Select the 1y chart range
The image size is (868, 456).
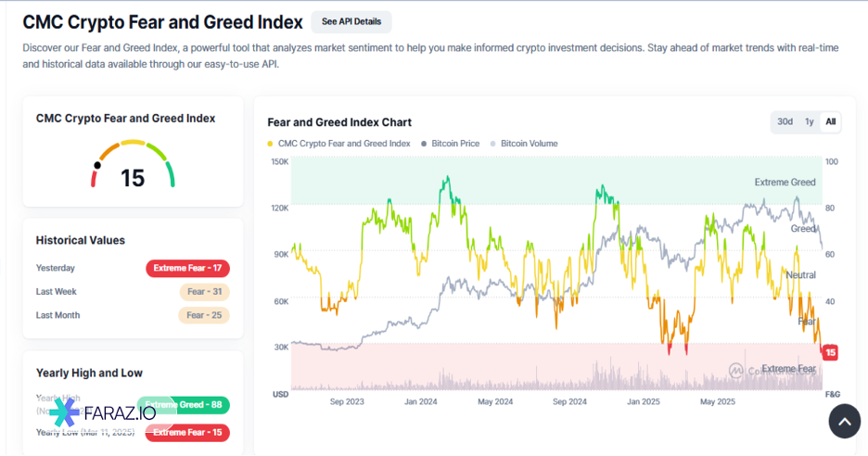click(809, 121)
